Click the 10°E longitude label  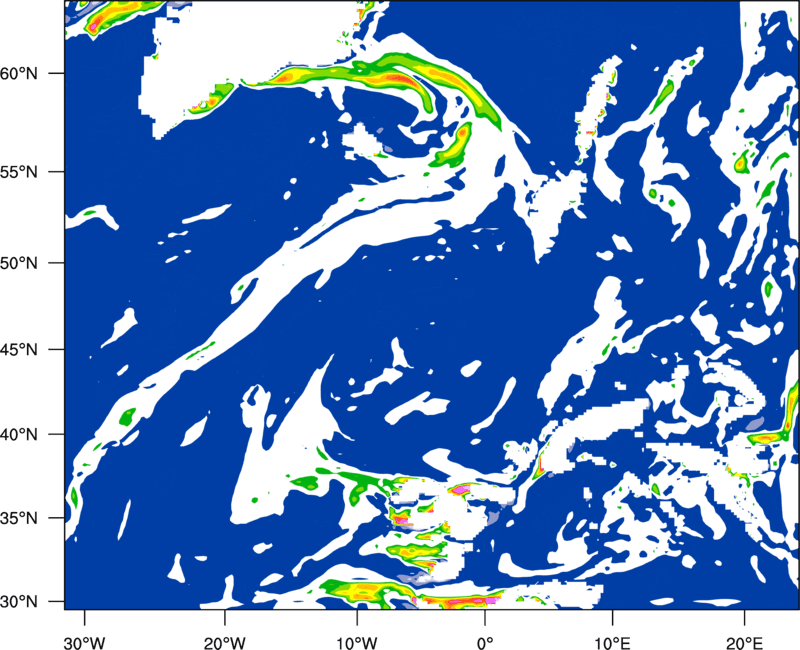pyautogui.click(x=612, y=642)
